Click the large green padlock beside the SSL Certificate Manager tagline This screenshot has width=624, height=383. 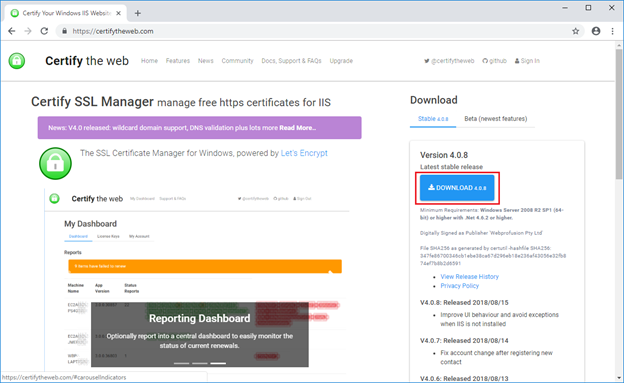55,163
